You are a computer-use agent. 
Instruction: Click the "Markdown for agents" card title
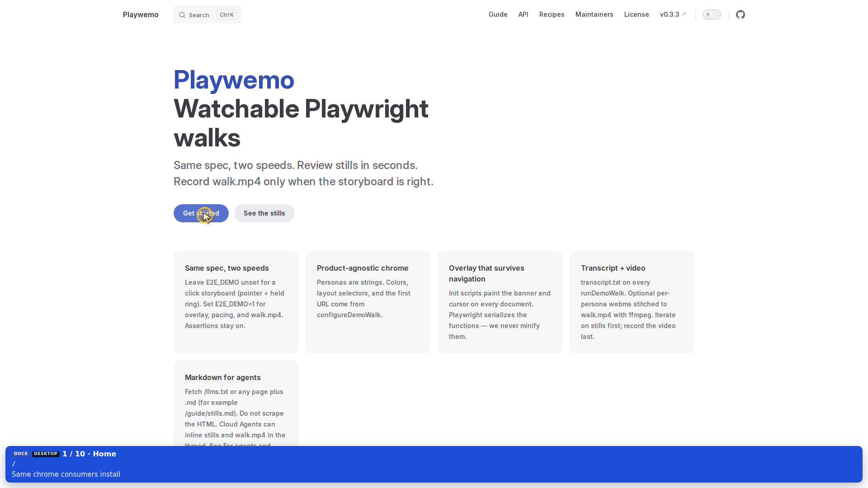(223, 377)
